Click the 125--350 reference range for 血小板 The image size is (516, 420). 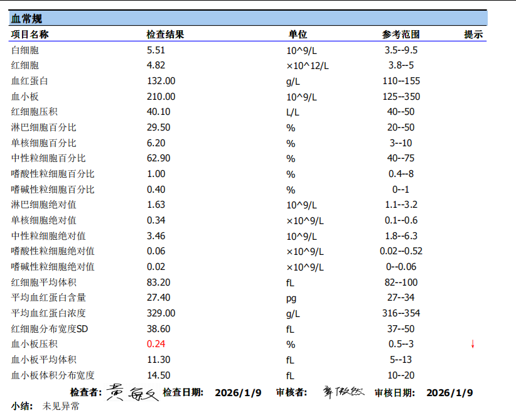coord(402,97)
